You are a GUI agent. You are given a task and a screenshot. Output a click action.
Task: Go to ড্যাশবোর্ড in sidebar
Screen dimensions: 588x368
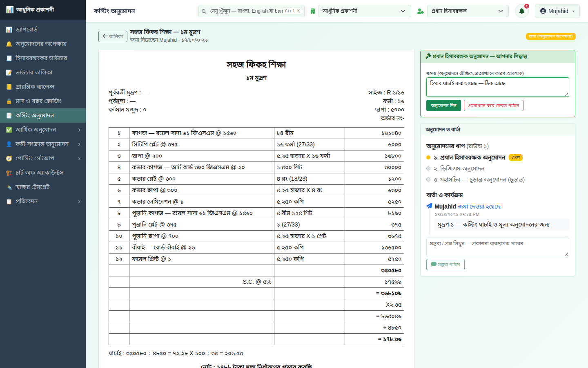43,30
